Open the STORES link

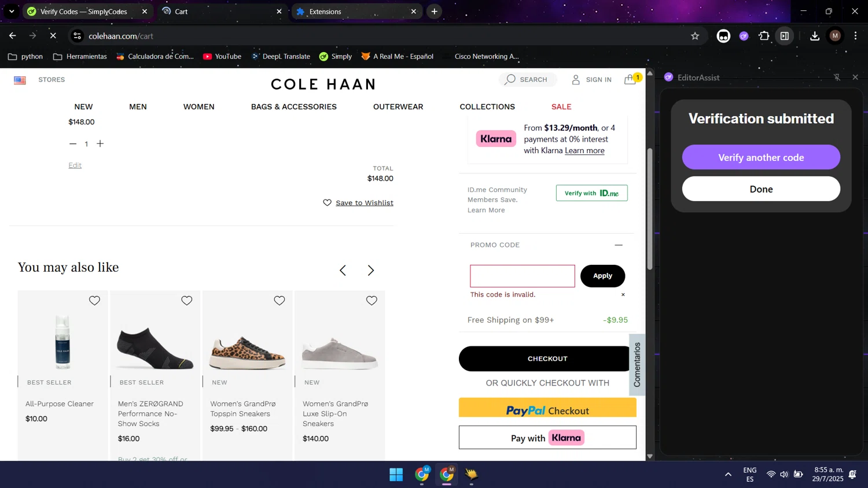click(52, 80)
